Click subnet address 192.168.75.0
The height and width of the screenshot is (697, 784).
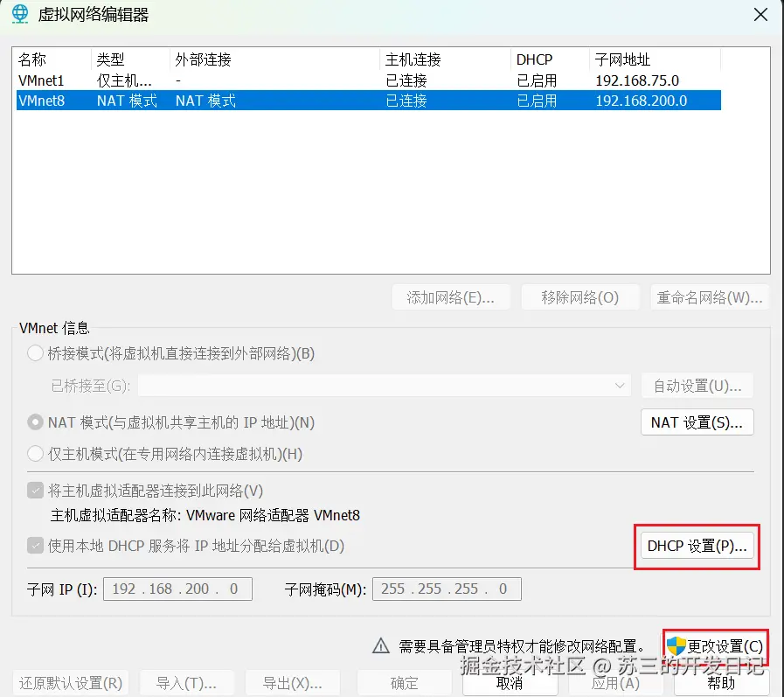pyautogui.click(x=637, y=80)
